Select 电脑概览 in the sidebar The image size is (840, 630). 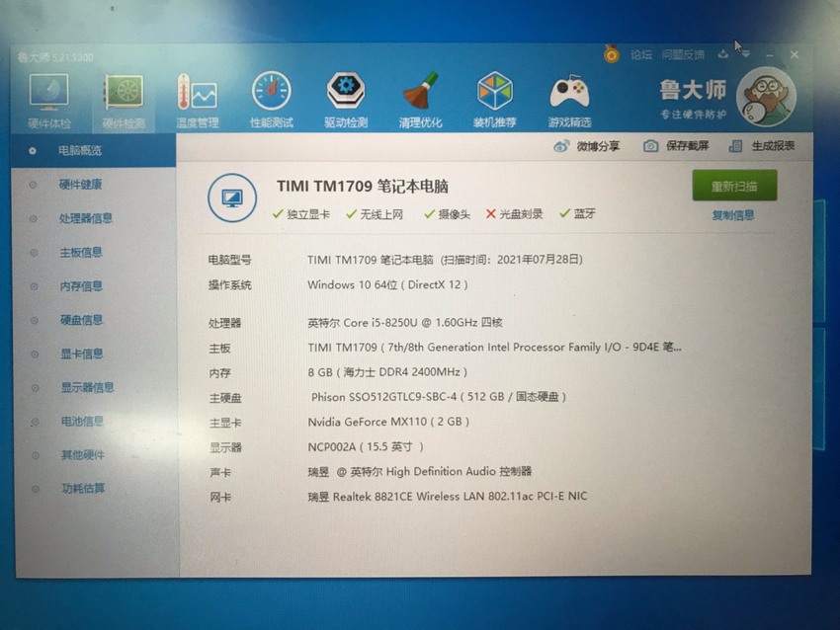coord(94,150)
